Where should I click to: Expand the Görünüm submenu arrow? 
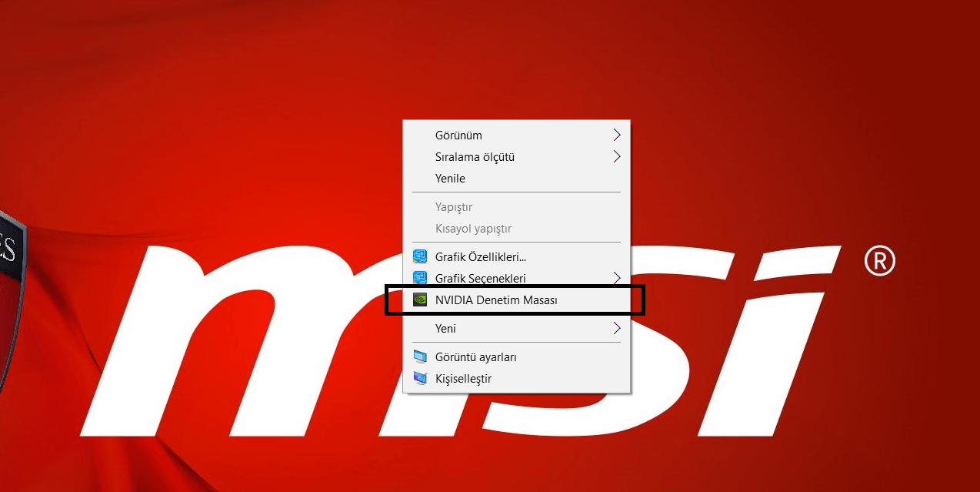click(x=617, y=135)
